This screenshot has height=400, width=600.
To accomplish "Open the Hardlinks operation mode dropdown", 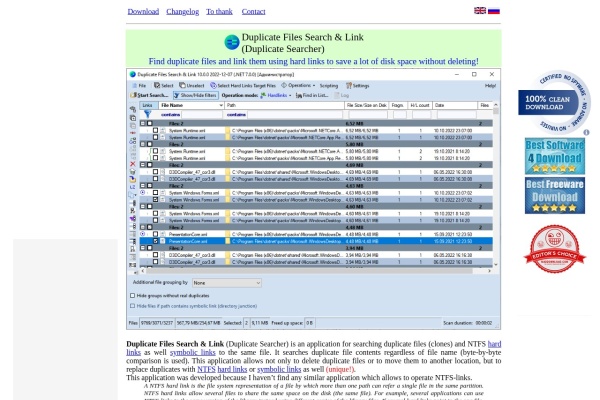I will [x=276, y=95].
